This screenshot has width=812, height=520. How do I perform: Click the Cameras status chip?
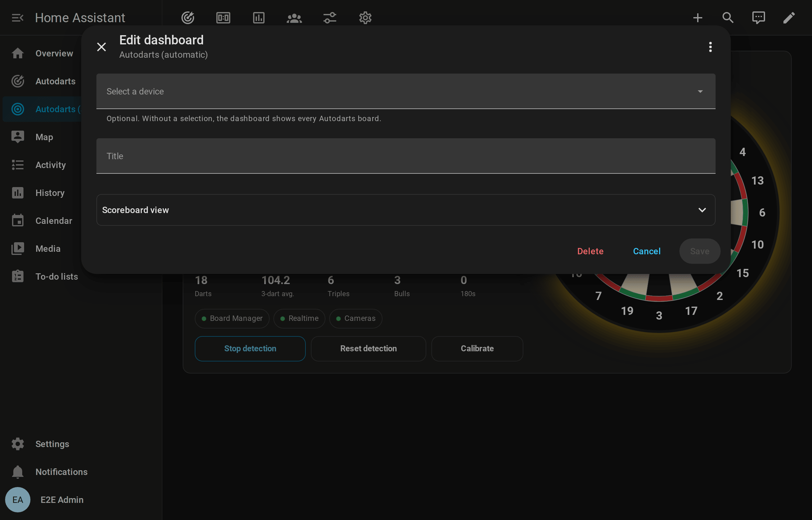(355, 318)
